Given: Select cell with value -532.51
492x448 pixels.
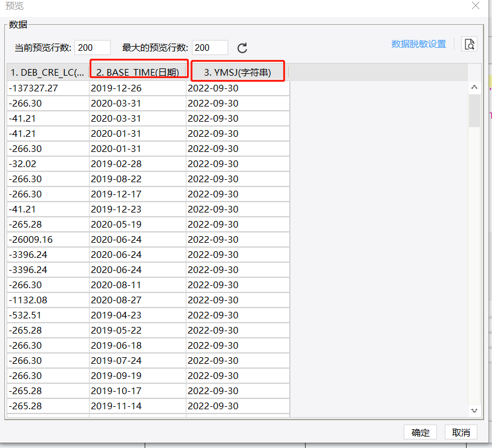Looking at the screenshot, I should [48, 315].
